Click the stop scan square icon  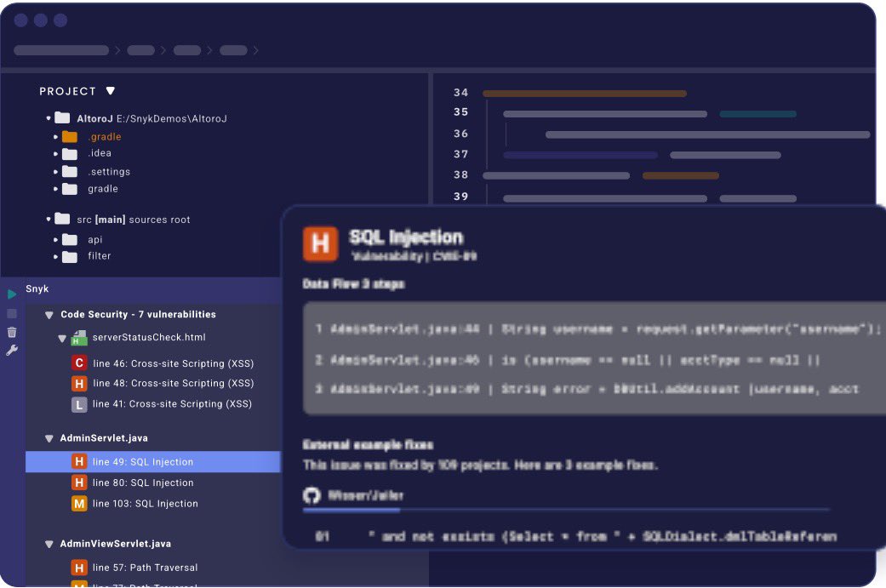click(x=12, y=314)
